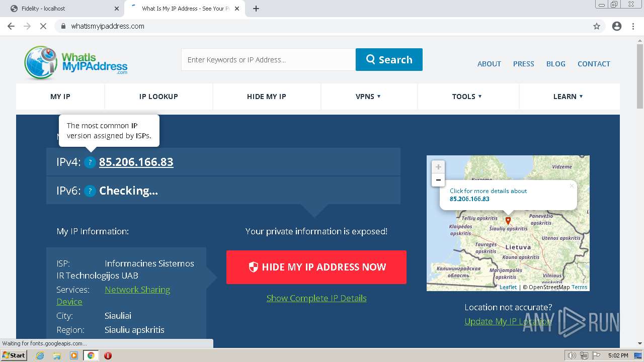The height and width of the screenshot is (362, 644).
Task: Click the IPv4 question mark help icon
Action: coord(90,162)
